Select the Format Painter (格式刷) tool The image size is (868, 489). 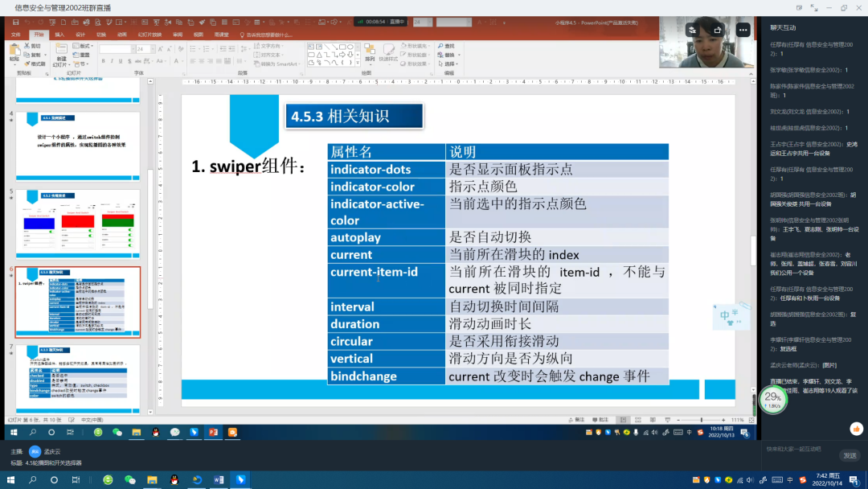tap(35, 64)
